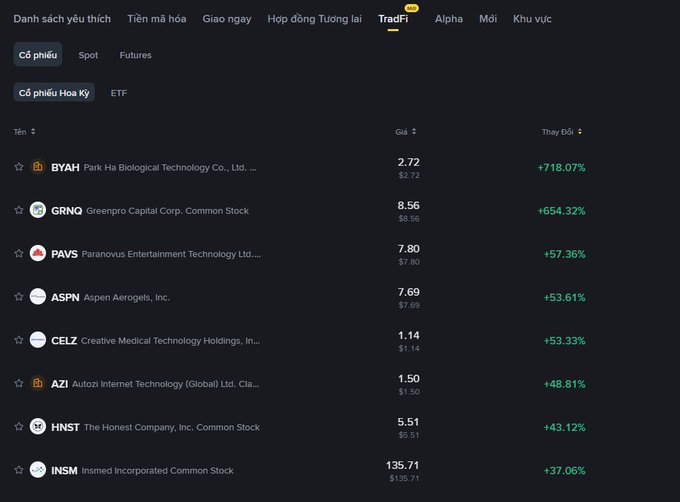The image size is (680, 502).
Task: Click the +654.32% change value
Action: click(561, 211)
